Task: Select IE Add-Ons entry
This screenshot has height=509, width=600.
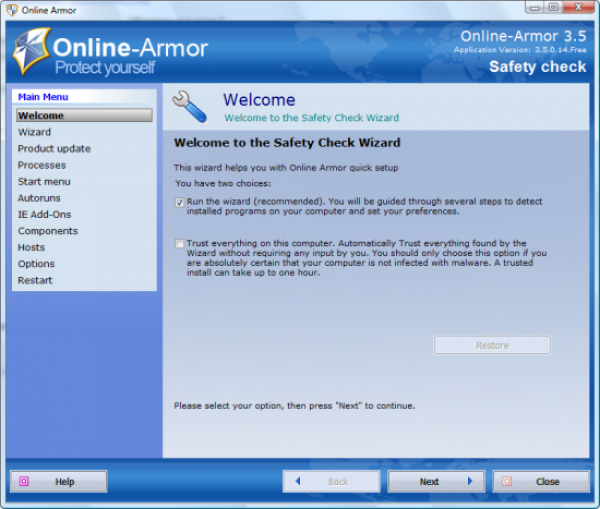Action: (x=44, y=214)
